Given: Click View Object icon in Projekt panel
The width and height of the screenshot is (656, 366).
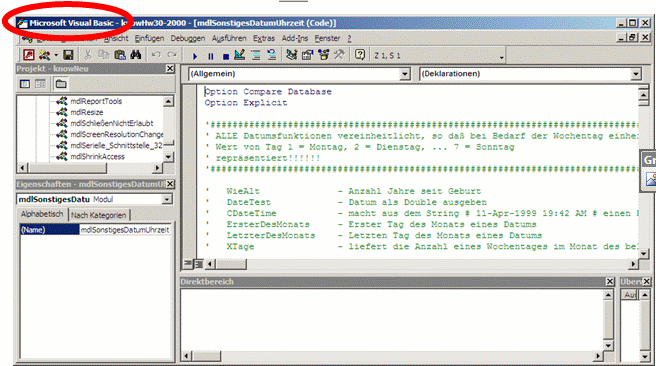Looking at the screenshot, I should point(40,84).
